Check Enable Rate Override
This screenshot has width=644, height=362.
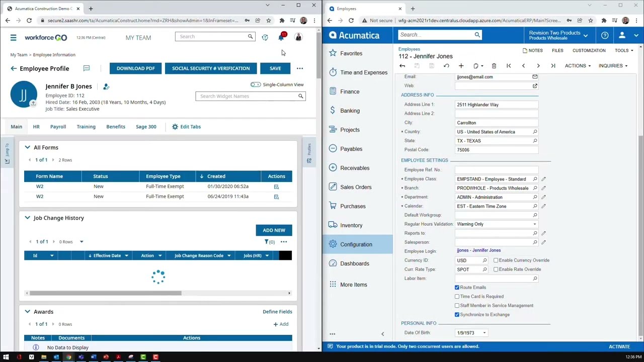pos(496,269)
